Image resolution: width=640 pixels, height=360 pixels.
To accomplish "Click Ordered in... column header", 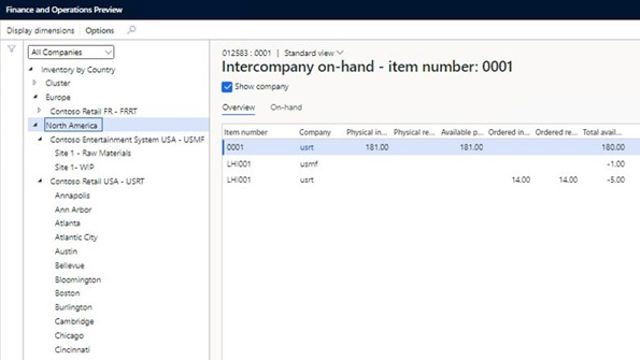I will point(509,132).
